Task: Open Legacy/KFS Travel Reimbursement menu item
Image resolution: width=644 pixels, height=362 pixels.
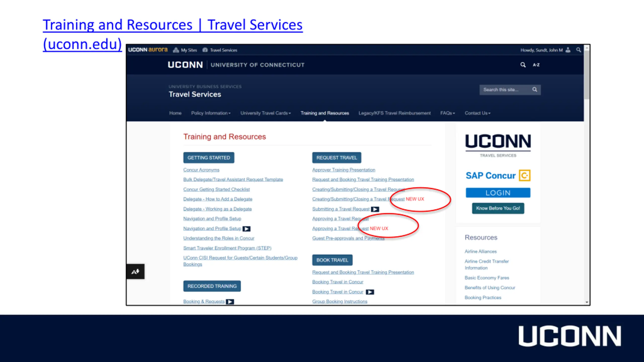Action: (x=395, y=113)
